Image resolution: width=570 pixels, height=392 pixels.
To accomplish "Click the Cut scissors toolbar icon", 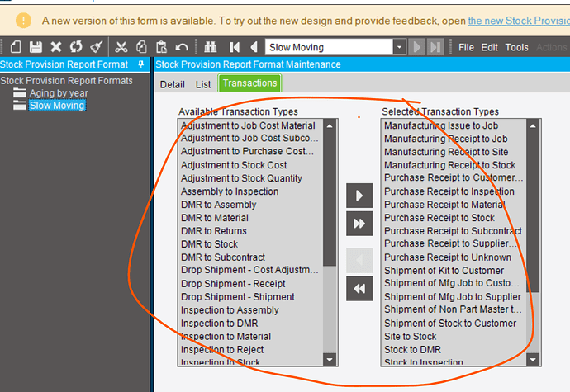I will [121, 47].
